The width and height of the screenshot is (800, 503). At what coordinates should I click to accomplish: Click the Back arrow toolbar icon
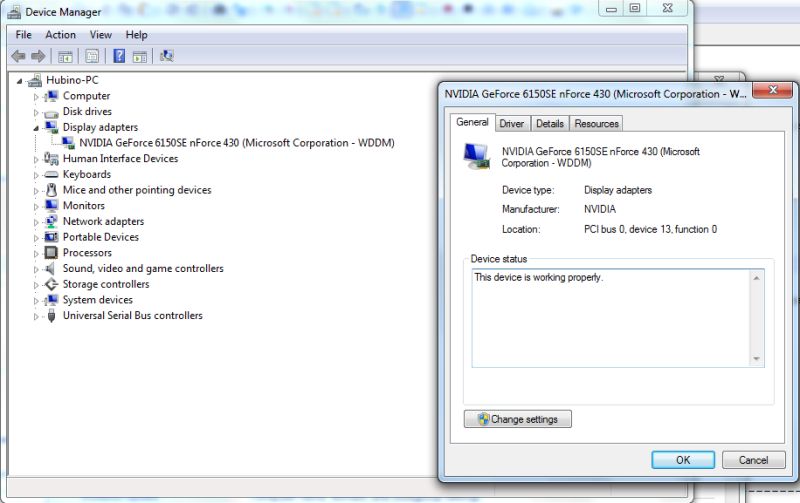click(18, 56)
